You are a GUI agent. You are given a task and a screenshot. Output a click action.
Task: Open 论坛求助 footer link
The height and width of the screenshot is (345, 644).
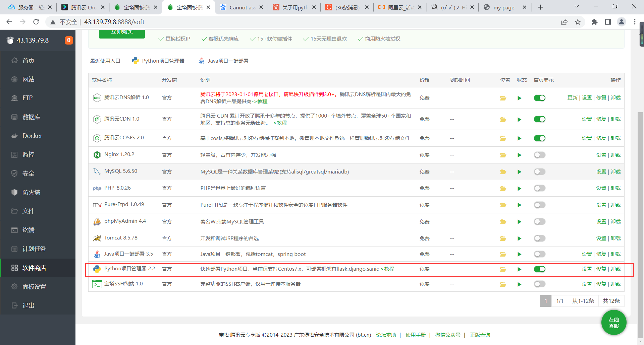coord(386,335)
